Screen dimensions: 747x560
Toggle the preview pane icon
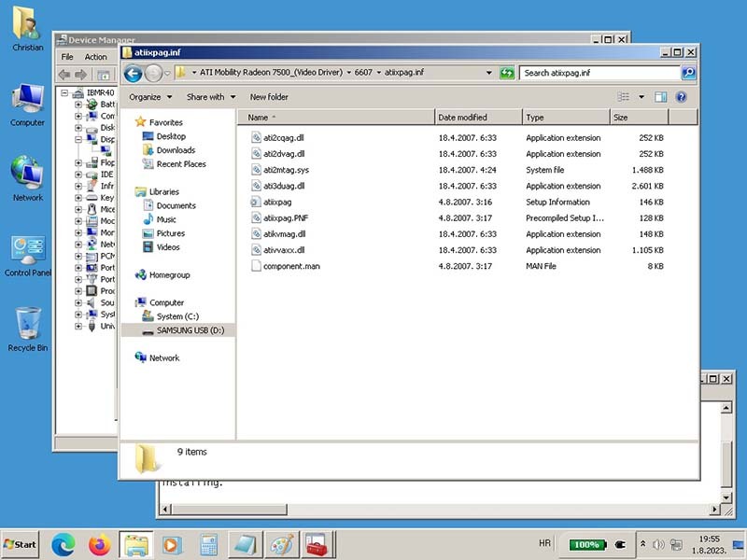[x=661, y=97]
